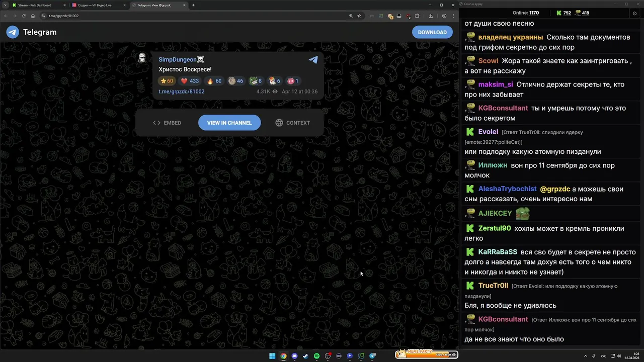
Task: Open Telegram from the taskbar
Action: click(x=372, y=356)
